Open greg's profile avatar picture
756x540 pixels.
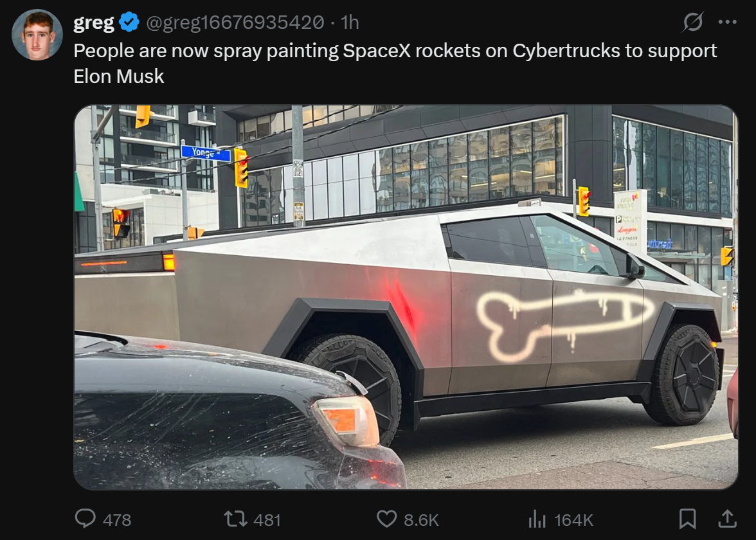pos(37,35)
